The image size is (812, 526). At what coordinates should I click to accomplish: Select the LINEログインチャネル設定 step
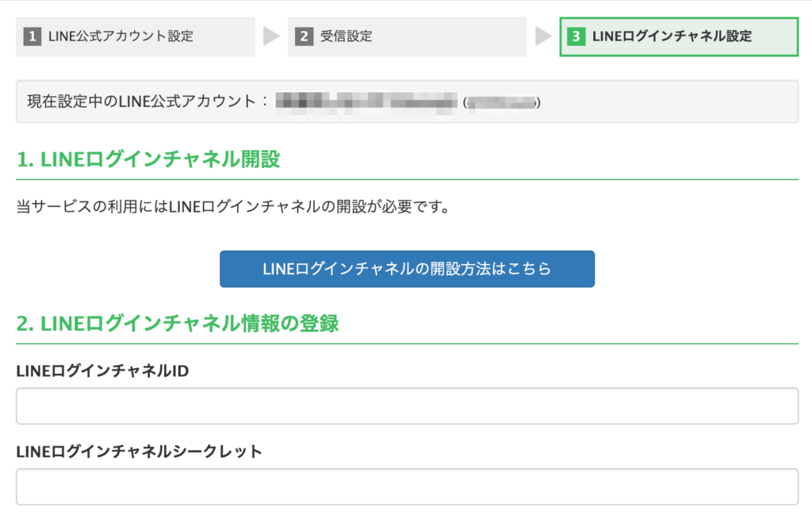click(x=672, y=36)
